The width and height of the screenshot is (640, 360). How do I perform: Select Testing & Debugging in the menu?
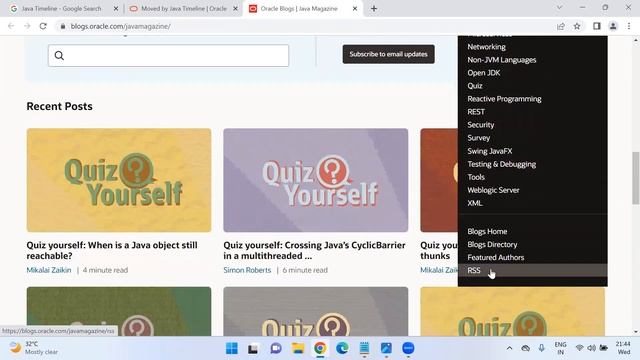point(502,164)
